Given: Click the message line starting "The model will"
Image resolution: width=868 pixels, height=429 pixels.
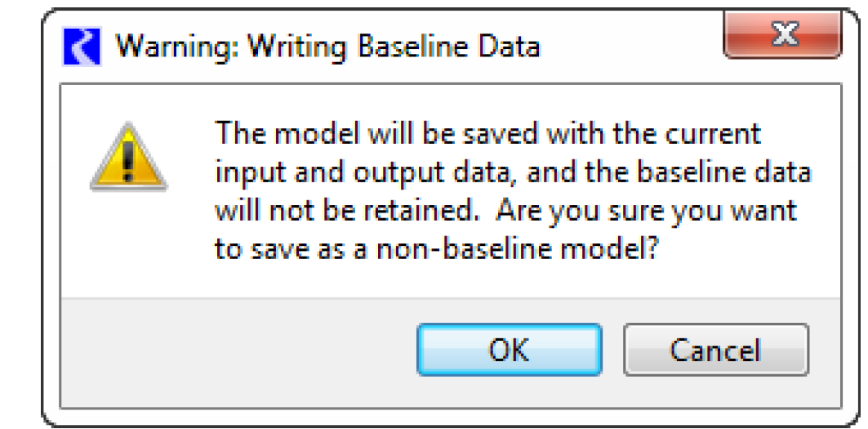Looking at the screenshot, I should point(487,132).
